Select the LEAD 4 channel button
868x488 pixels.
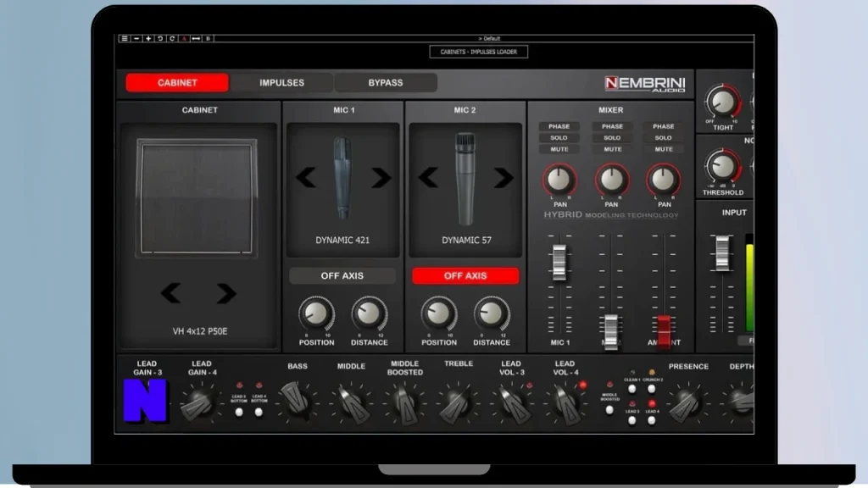[x=652, y=420]
